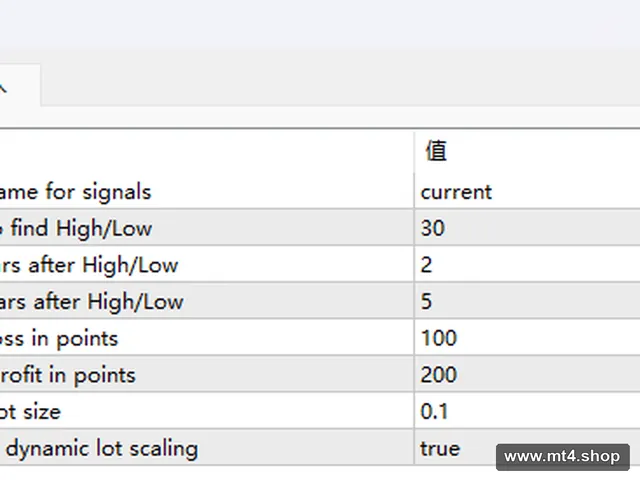Edit the 200 profit points value
The height and width of the screenshot is (480, 640).
tap(527, 375)
